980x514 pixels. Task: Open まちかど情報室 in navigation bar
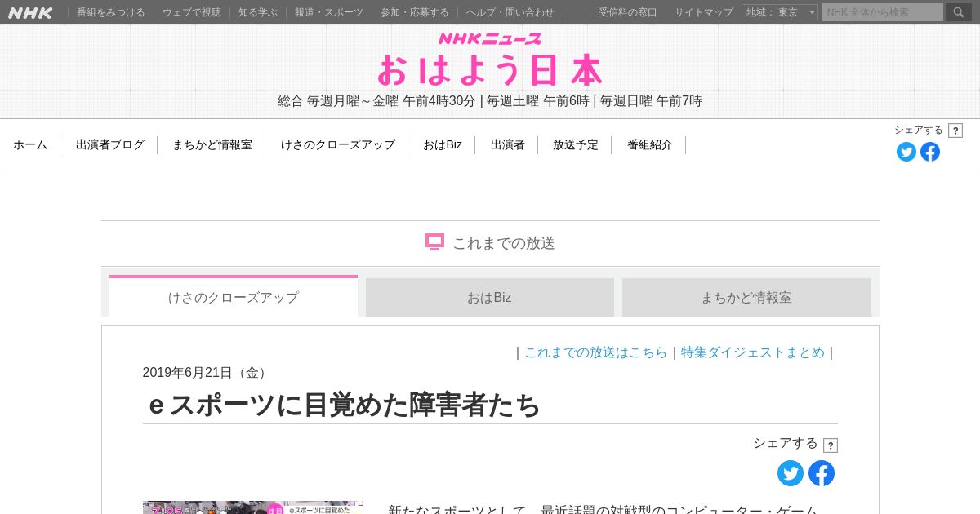[x=212, y=144]
